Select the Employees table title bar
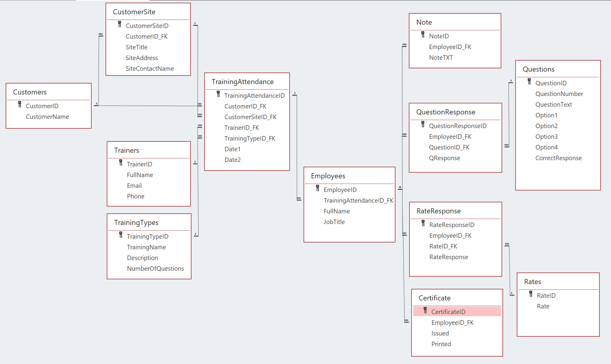611x364 pixels. (328, 176)
